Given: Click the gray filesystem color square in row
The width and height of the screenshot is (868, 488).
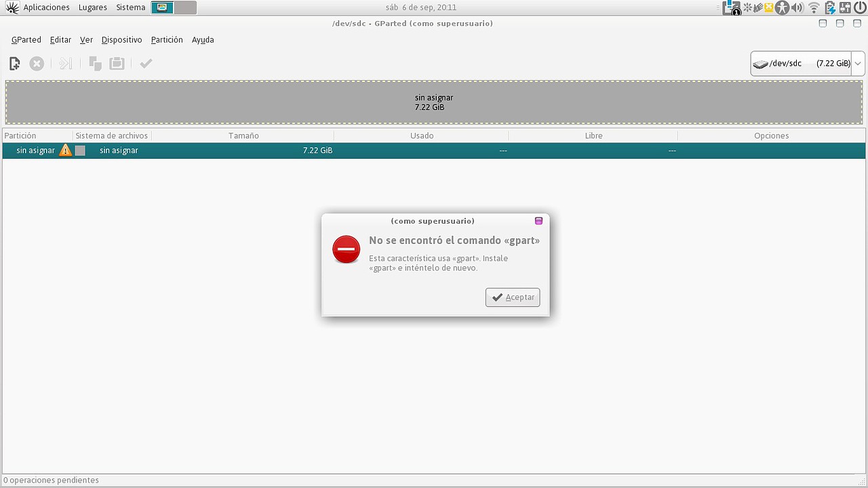Looking at the screenshot, I should click(x=80, y=150).
